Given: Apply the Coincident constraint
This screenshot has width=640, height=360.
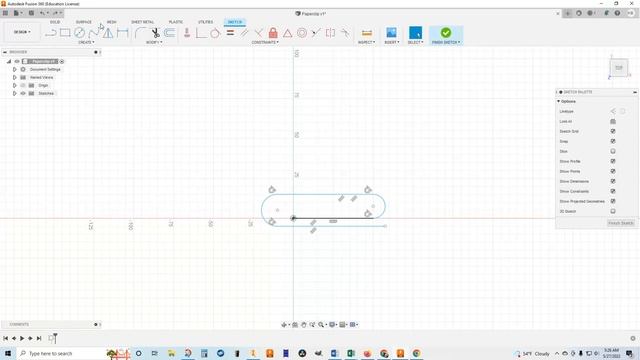Looking at the screenshot, I should [201, 33].
